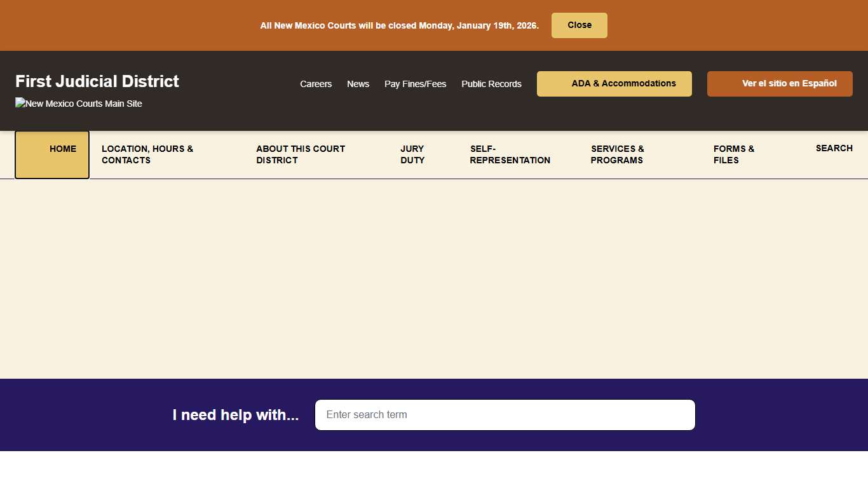This screenshot has height=488, width=868.
Task: Click the closure notice banner text
Action: (x=399, y=25)
